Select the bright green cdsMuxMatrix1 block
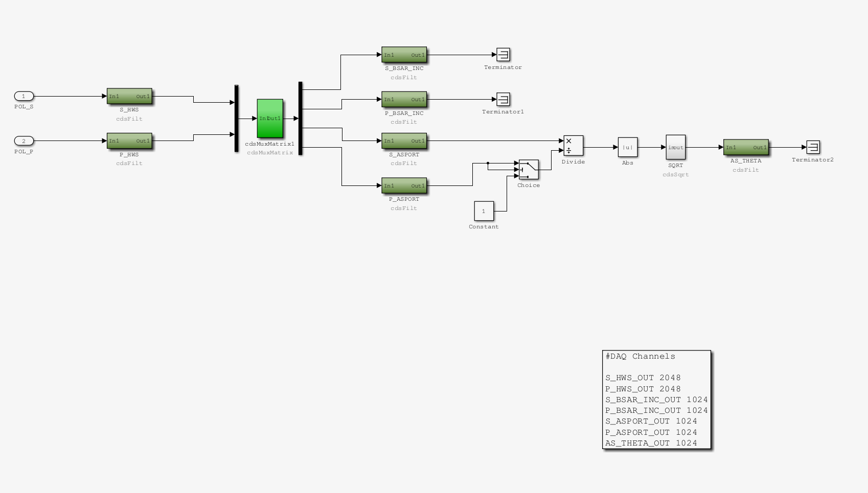 tap(270, 119)
